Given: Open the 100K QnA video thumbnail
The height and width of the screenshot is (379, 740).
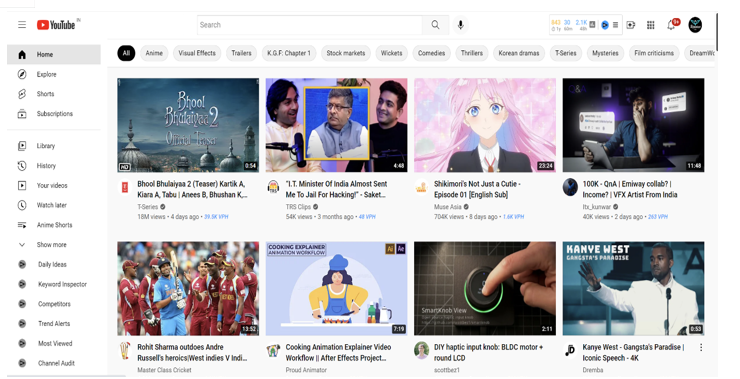Looking at the screenshot, I should coord(633,125).
